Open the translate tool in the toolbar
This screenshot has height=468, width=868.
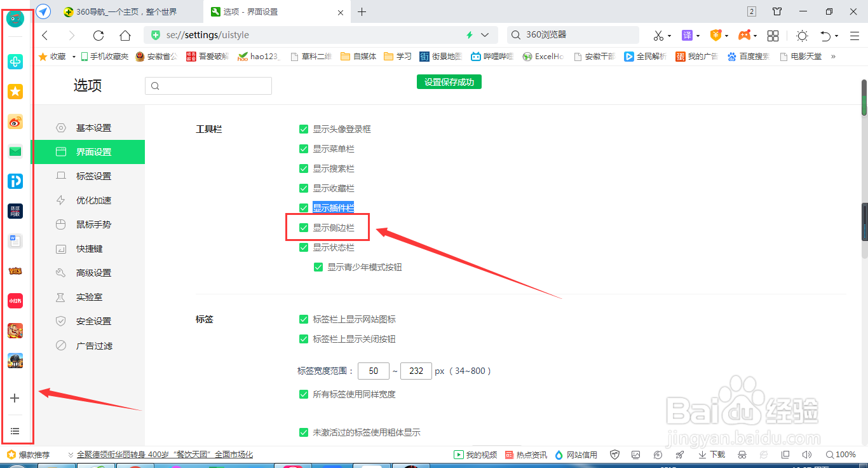[688, 36]
